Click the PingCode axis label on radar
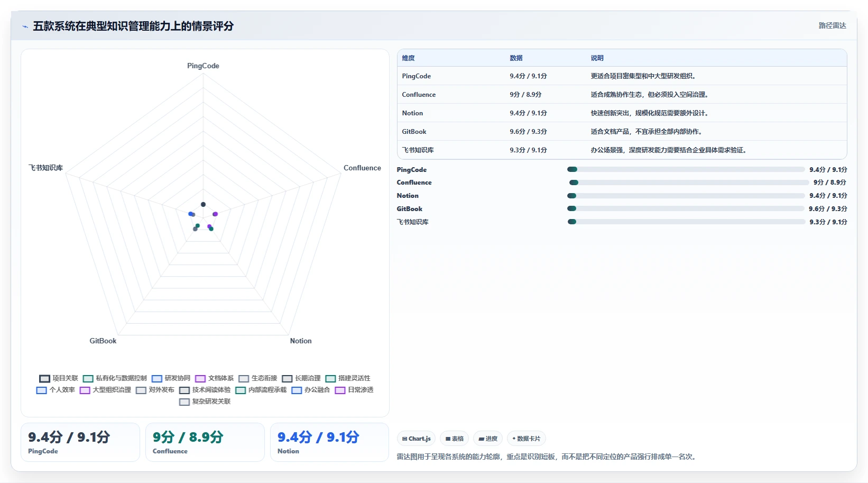The image size is (868, 483). (203, 66)
